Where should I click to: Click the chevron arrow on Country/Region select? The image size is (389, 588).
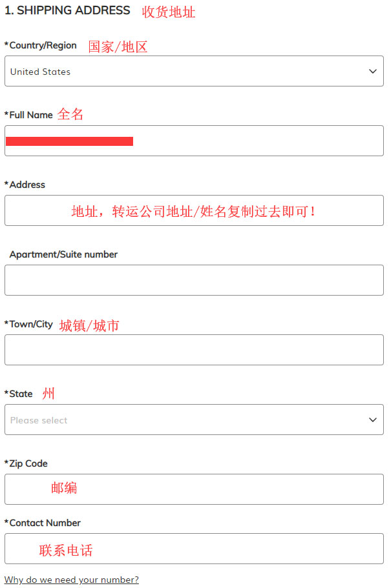point(372,71)
